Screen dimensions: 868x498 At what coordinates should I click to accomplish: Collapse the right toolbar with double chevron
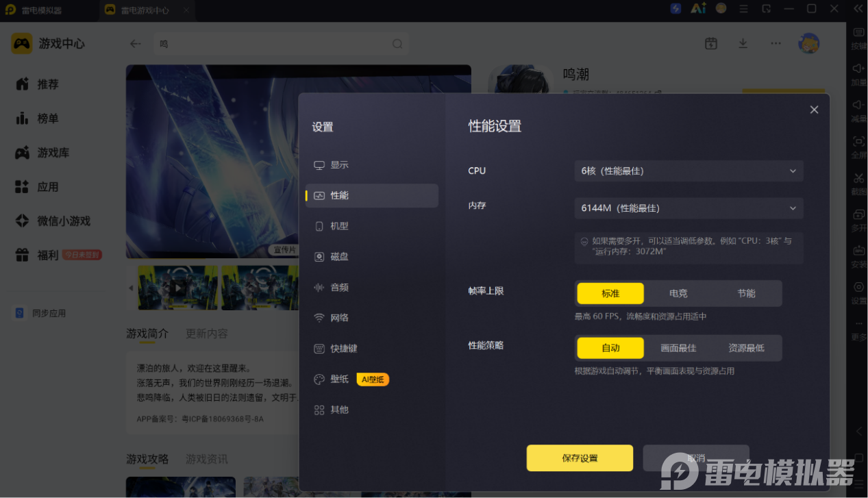pyautogui.click(x=858, y=9)
